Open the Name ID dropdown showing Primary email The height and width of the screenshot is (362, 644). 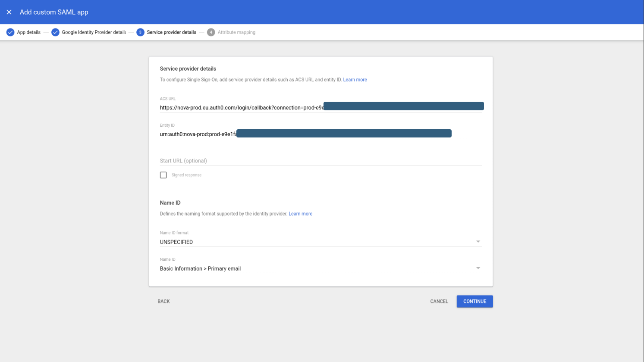click(x=321, y=268)
